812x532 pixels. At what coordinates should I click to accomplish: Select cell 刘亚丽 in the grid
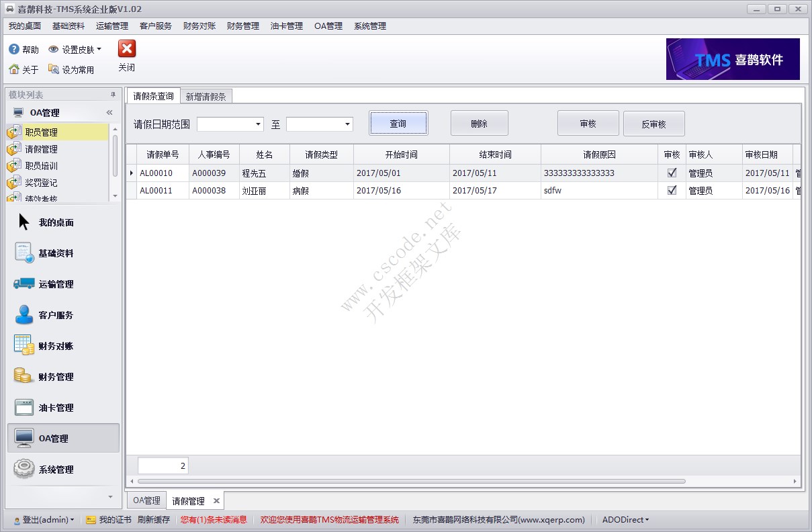pos(265,191)
